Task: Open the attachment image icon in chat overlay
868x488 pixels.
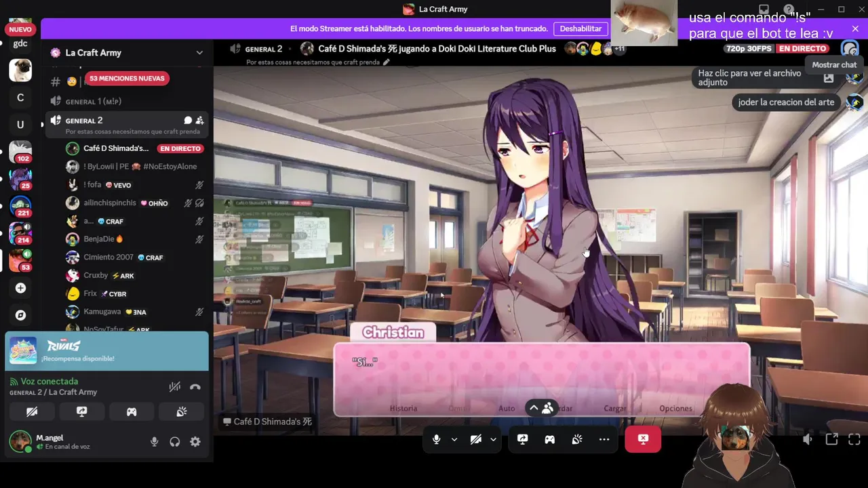Action: pos(828,78)
